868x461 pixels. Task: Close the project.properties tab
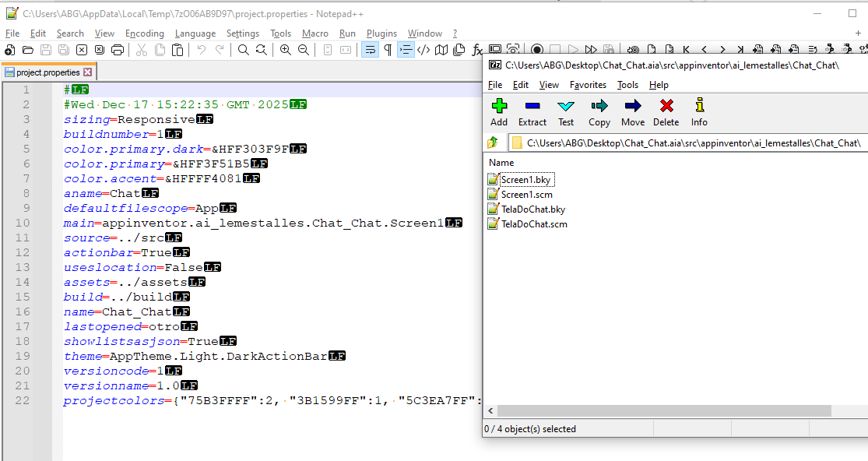(x=87, y=72)
